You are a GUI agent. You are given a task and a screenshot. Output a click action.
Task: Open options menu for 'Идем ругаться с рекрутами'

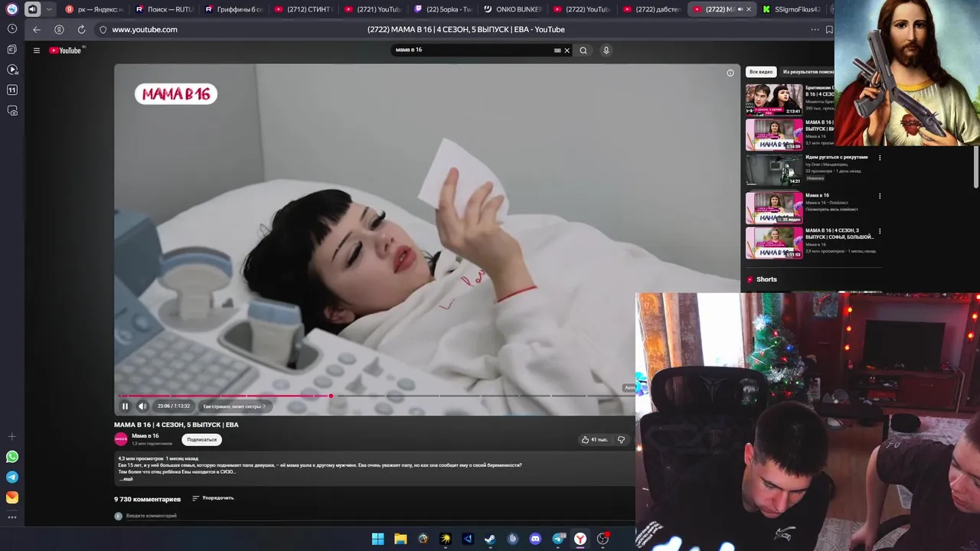pos(880,158)
